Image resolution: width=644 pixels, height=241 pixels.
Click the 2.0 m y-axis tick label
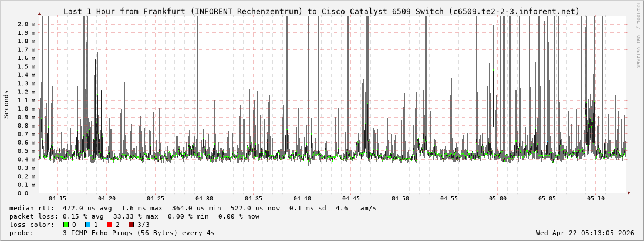(x=26, y=24)
